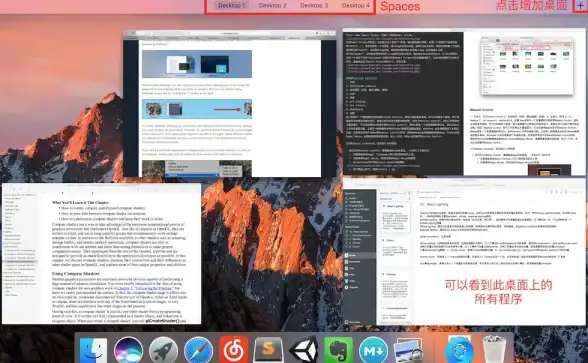
Task: Launch Unity from the Dock
Action: (303, 350)
